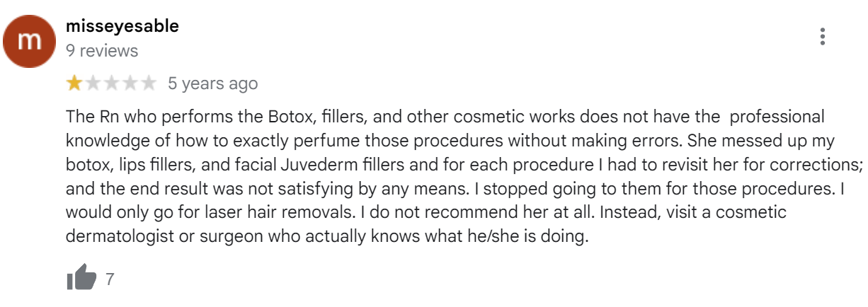The width and height of the screenshot is (868, 307).
Task: Open the reviewer's orange 'm' avatar
Action: coord(29,40)
